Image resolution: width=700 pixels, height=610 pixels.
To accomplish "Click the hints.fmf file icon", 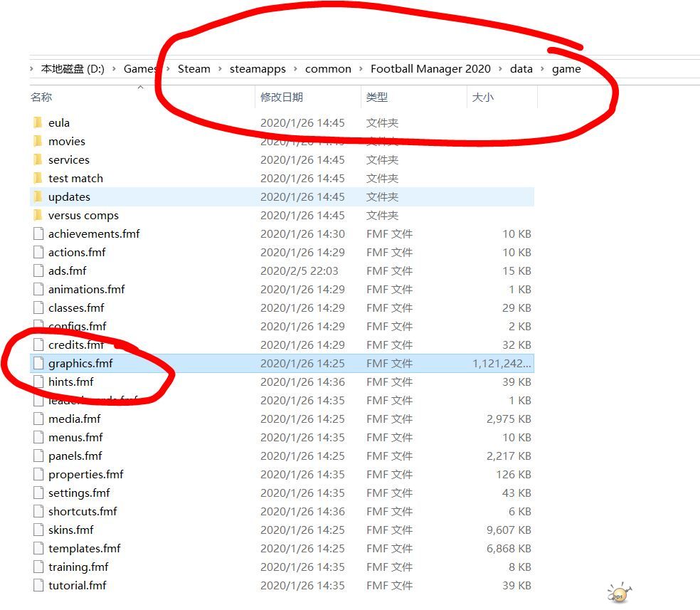I will coord(38,382).
